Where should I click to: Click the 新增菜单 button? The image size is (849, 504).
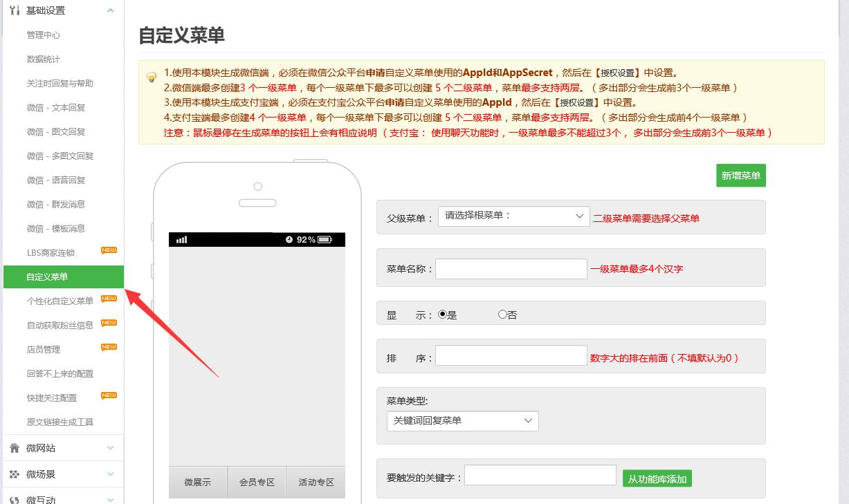[740, 176]
